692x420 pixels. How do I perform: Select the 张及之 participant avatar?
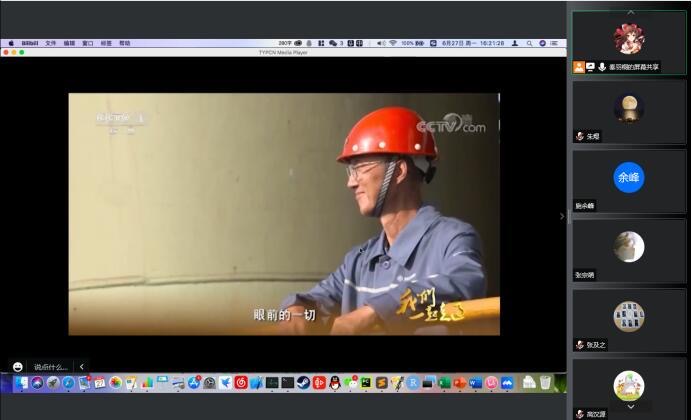(629, 316)
